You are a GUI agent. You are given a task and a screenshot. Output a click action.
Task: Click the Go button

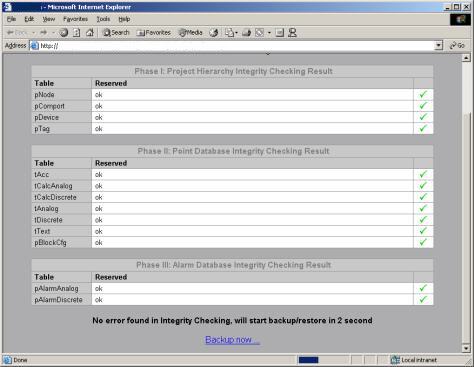click(x=457, y=46)
